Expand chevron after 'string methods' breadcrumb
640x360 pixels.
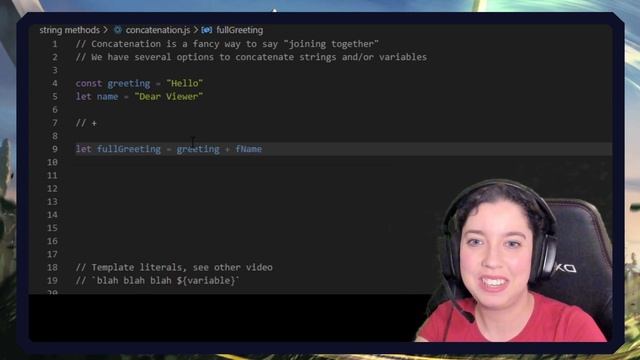[105, 30]
